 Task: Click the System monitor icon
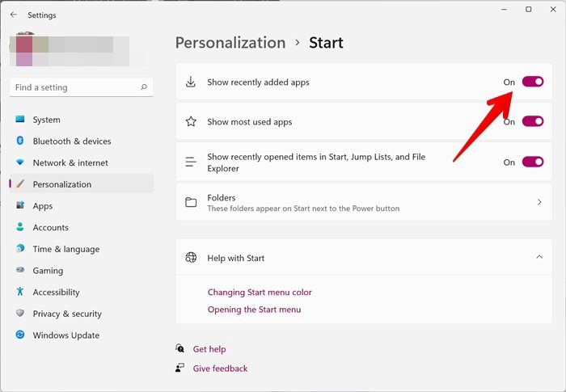pos(20,119)
